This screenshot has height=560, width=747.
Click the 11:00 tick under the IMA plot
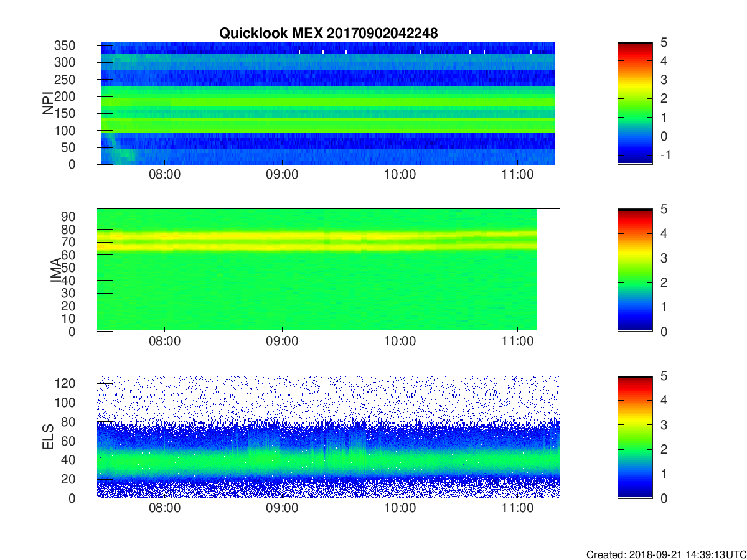[x=518, y=342]
